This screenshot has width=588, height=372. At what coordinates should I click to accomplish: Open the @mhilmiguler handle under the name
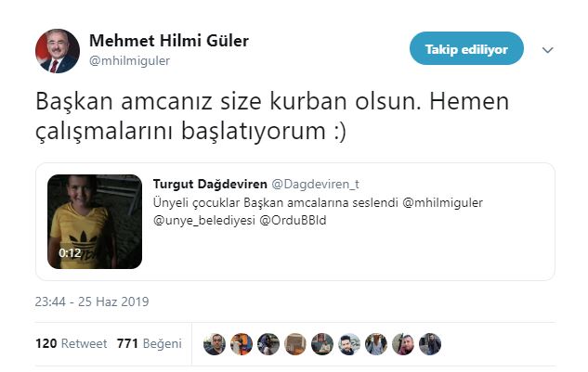click(129, 60)
